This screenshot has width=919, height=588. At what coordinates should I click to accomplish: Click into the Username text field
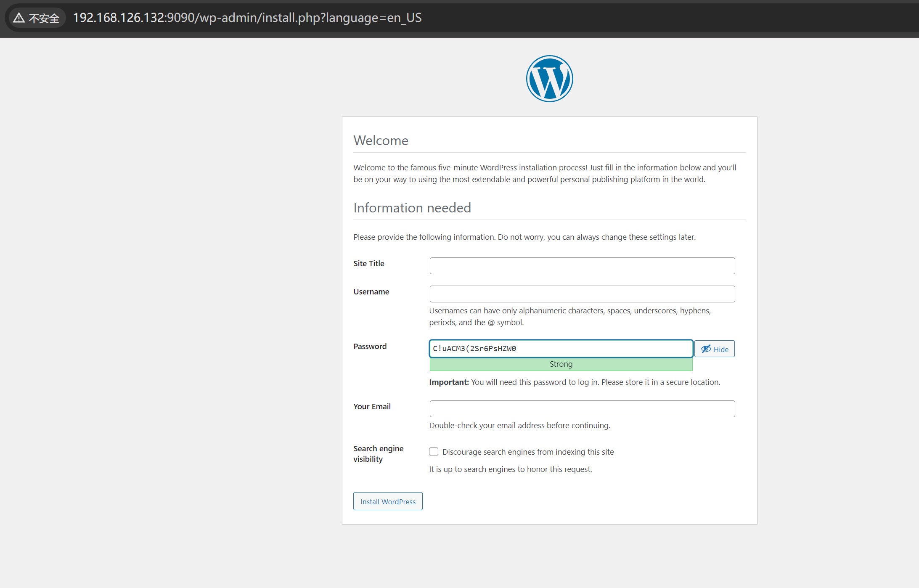click(582, 294)
